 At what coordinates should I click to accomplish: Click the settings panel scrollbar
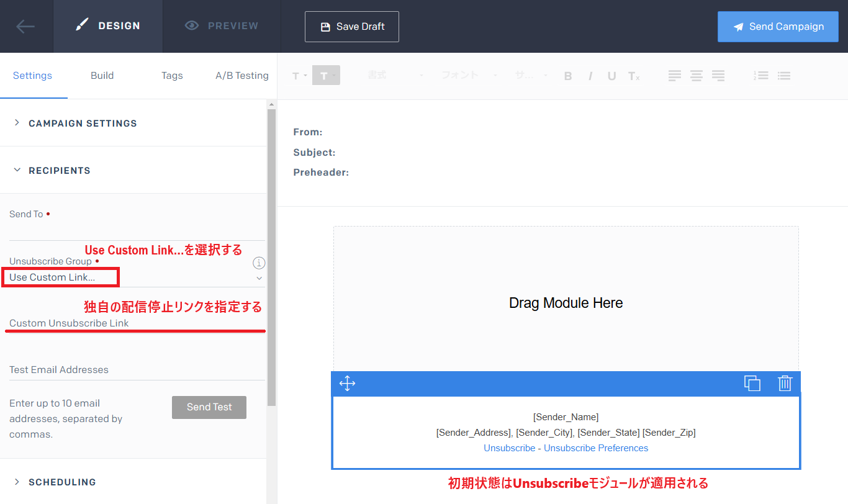click(271, 258)
